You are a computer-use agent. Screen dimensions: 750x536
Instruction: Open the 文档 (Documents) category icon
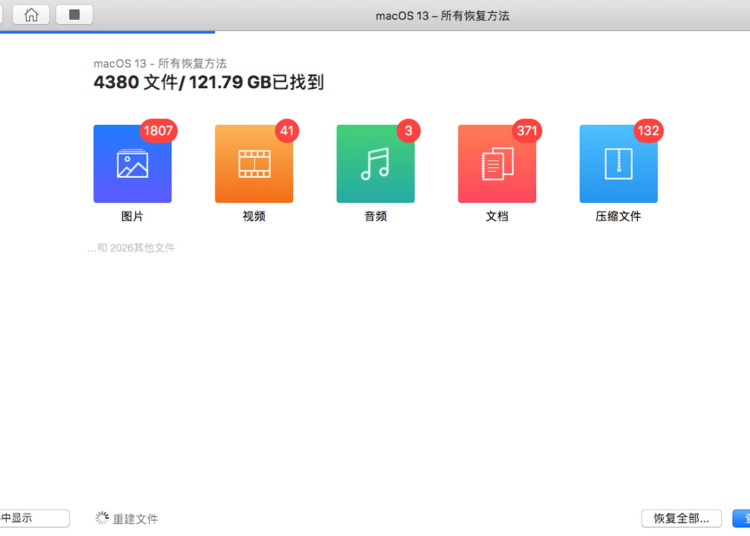pos(496,164)
